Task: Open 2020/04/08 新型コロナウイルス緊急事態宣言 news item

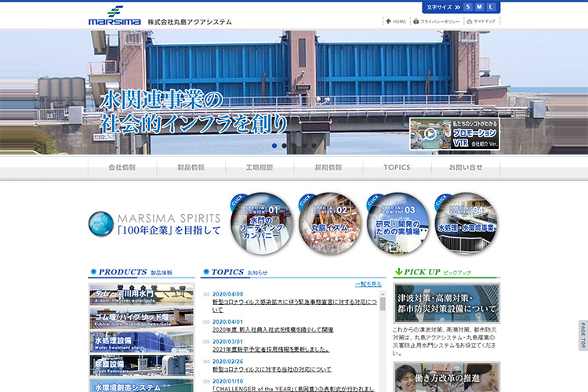Action: coord(294,306)
